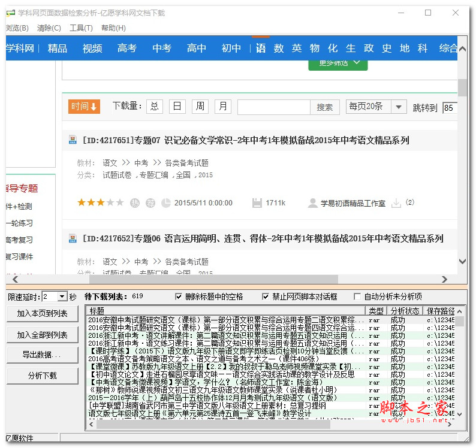Select the 数 subject tab

(279, 49)
